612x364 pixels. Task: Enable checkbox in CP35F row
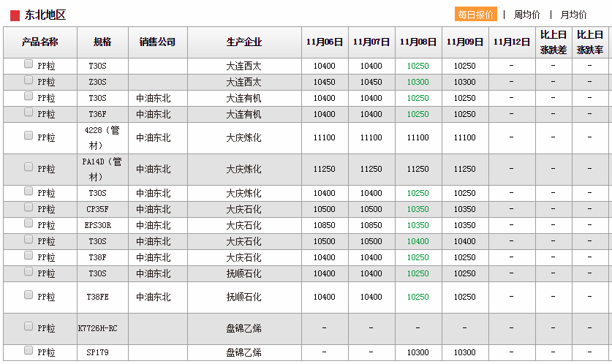(29, 207)
